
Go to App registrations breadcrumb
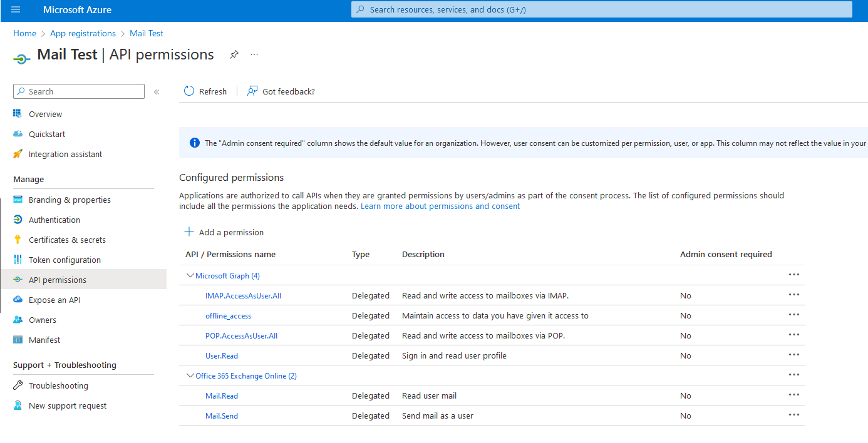pyautogui.click(x=83, y=33)
